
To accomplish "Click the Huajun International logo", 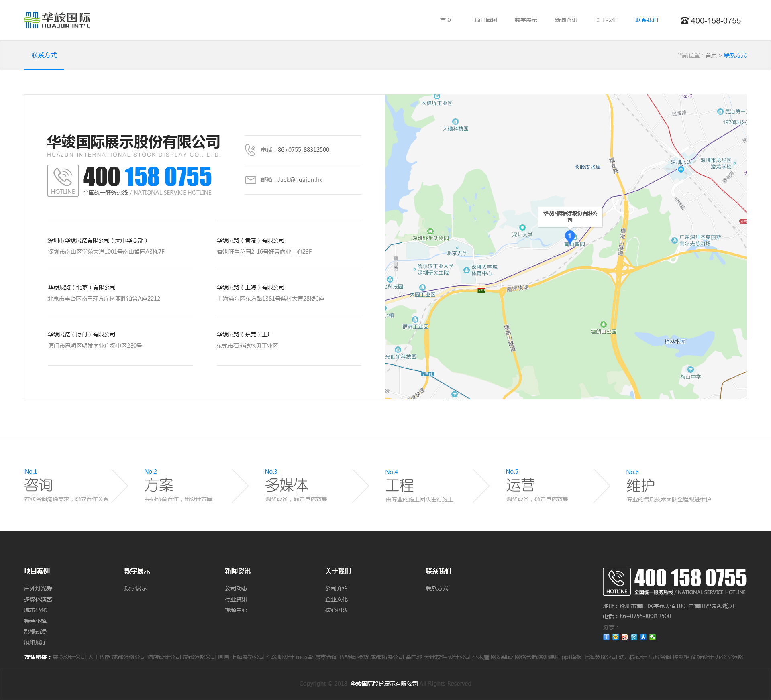I will pyautogui.click(x=57, y=20).
